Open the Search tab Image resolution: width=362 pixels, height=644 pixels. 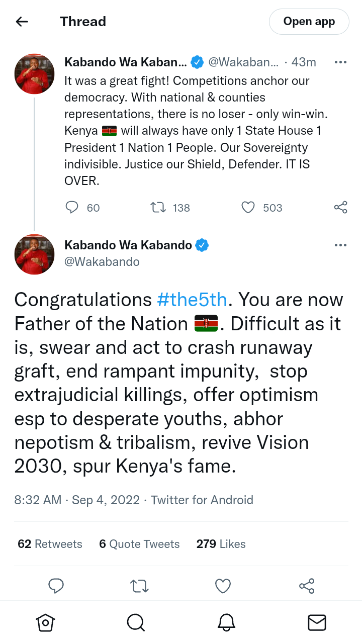coord(136,622)
